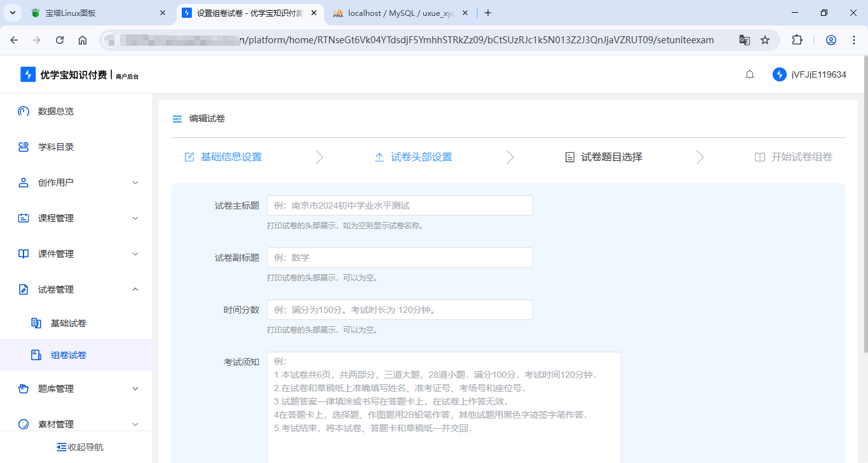The width and height of the screenshot is (868, 463).
Task: Expand the 题库管理 menu
Action: tap(134, 389)
